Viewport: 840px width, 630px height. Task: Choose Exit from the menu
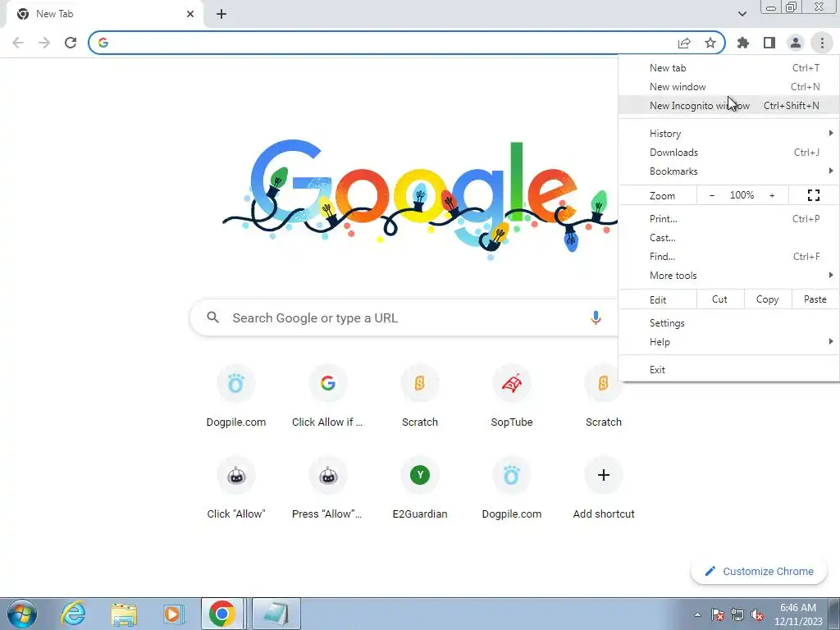coord(728,370)
